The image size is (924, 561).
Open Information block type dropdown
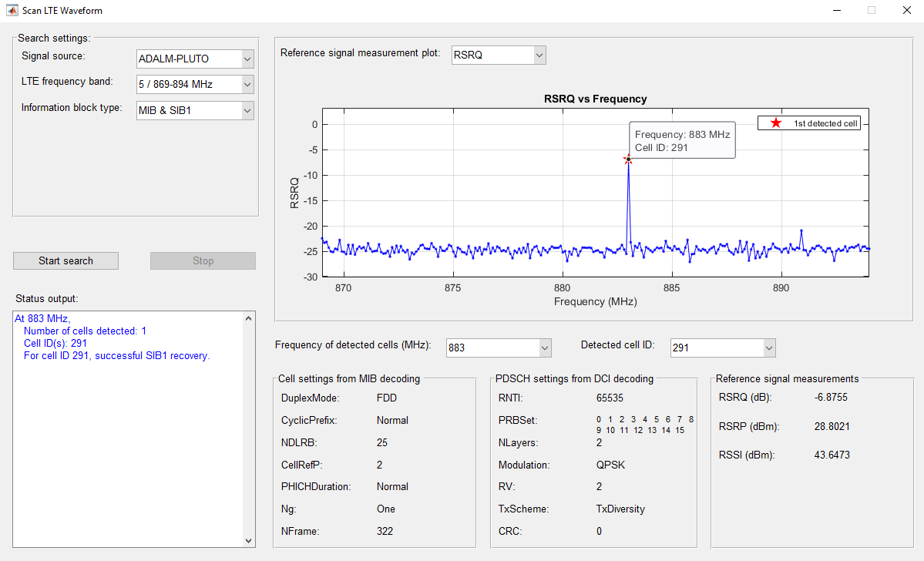tap(195, 110)
